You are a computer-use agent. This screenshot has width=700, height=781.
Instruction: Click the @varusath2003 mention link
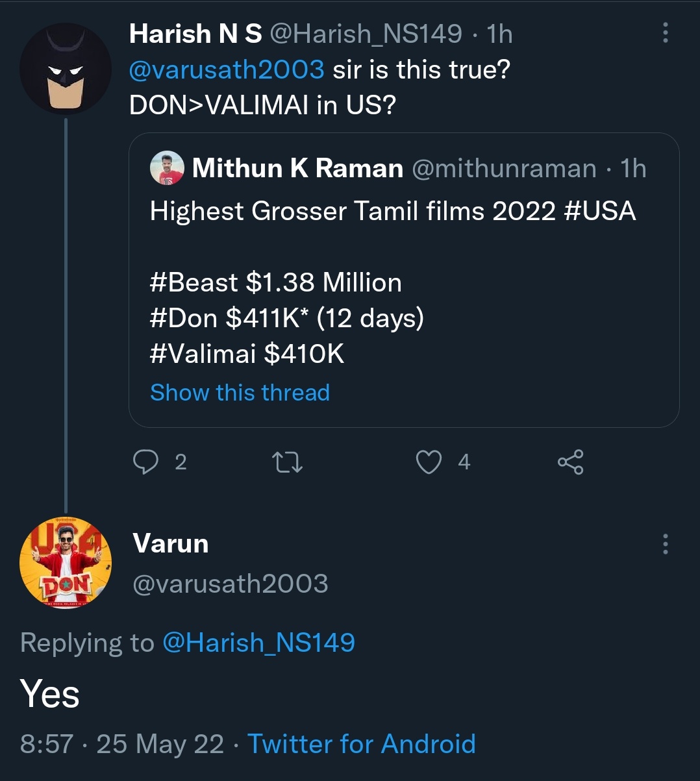click(227, 69)
